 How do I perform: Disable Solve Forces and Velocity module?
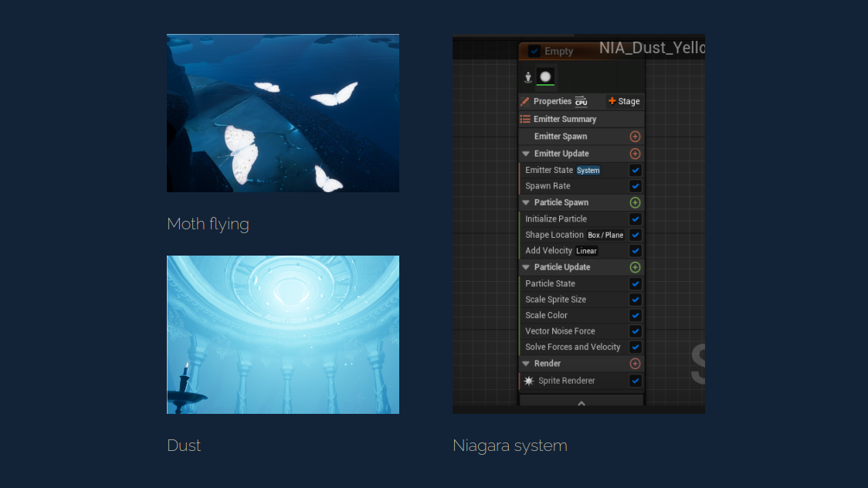(635, 347)
